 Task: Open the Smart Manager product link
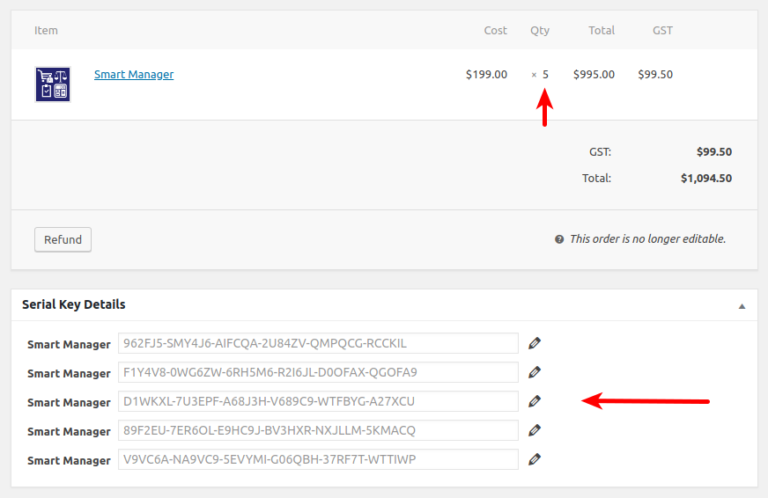134,74
